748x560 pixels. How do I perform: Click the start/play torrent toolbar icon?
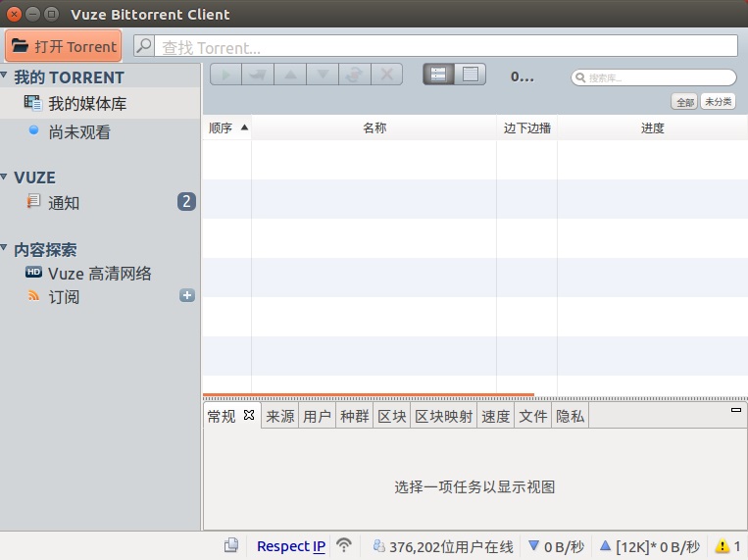click(x=225, y=75)
